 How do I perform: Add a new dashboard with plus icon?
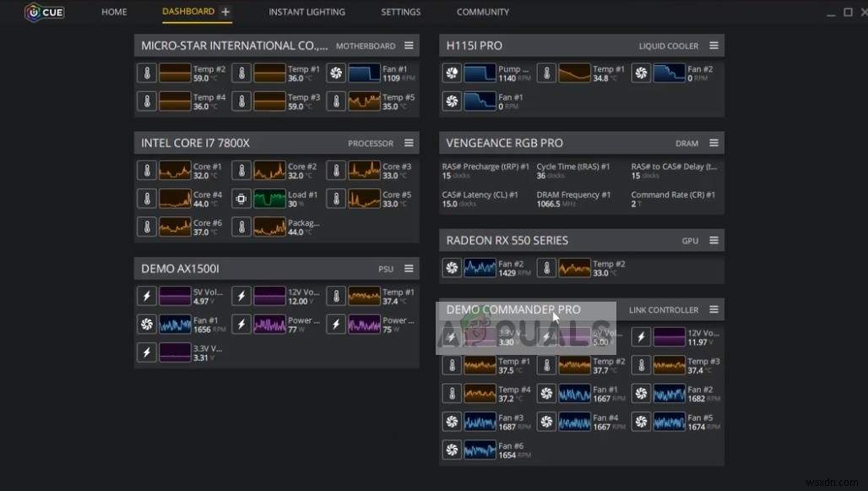(225, 12)
